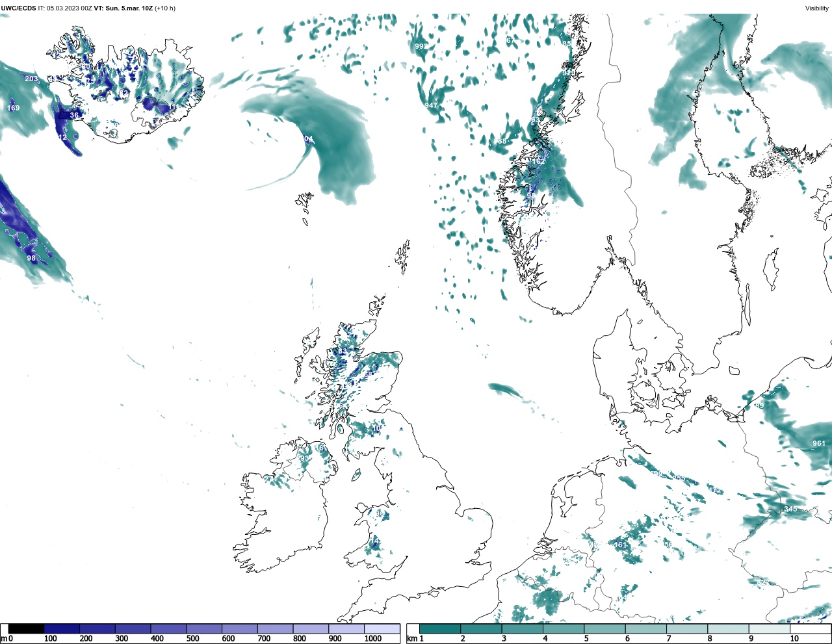832x644 pixels.
Task: Click the '7' tick label in km legend
Action: pyautogui.click(x=669, y=639)
